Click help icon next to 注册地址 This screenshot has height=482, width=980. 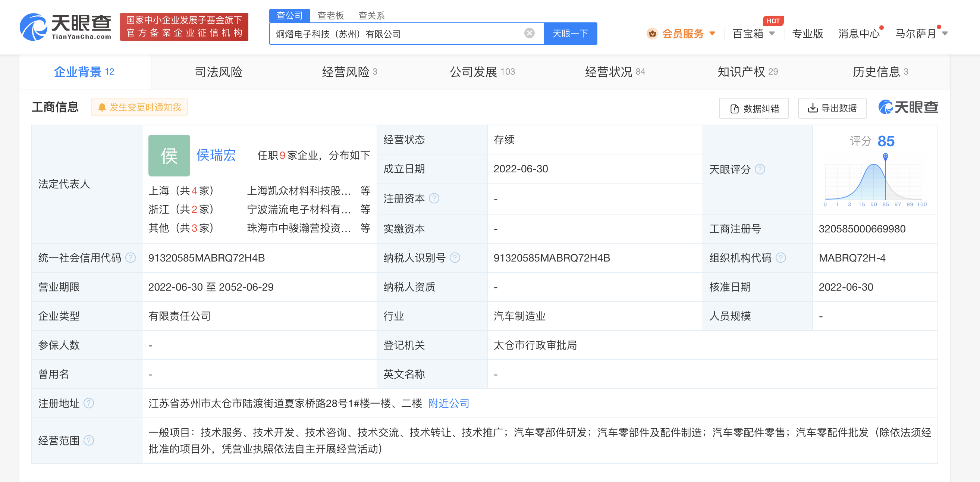pos(89,403)
